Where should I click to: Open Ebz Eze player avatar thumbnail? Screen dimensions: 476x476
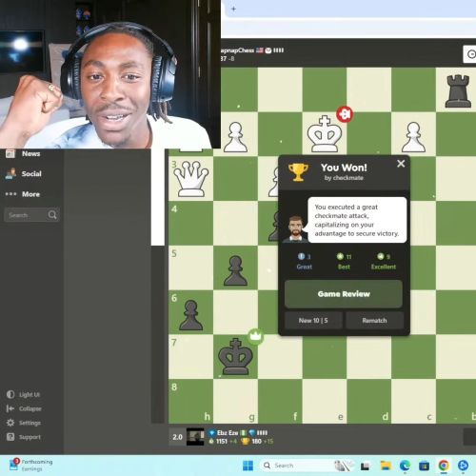[x=195, y=437]
